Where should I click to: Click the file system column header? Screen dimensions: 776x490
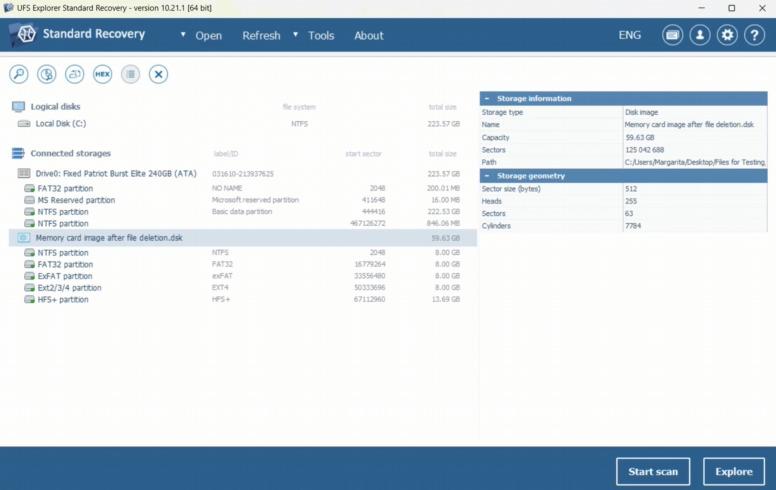299,107
